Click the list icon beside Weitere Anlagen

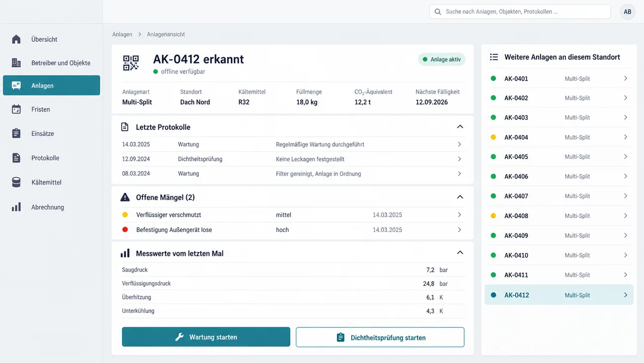[x=494, y=57]
